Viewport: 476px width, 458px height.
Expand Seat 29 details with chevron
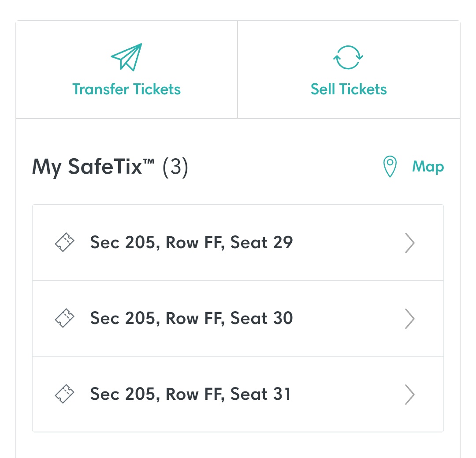[409, 243]
